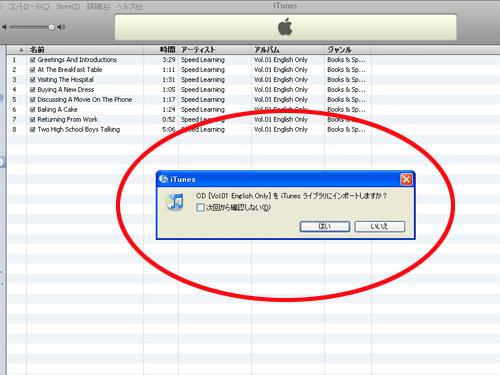The image size is (500, 375).
Task: Uncheck the Greetings And Introductions track checkbox
Action: (33, 60)
